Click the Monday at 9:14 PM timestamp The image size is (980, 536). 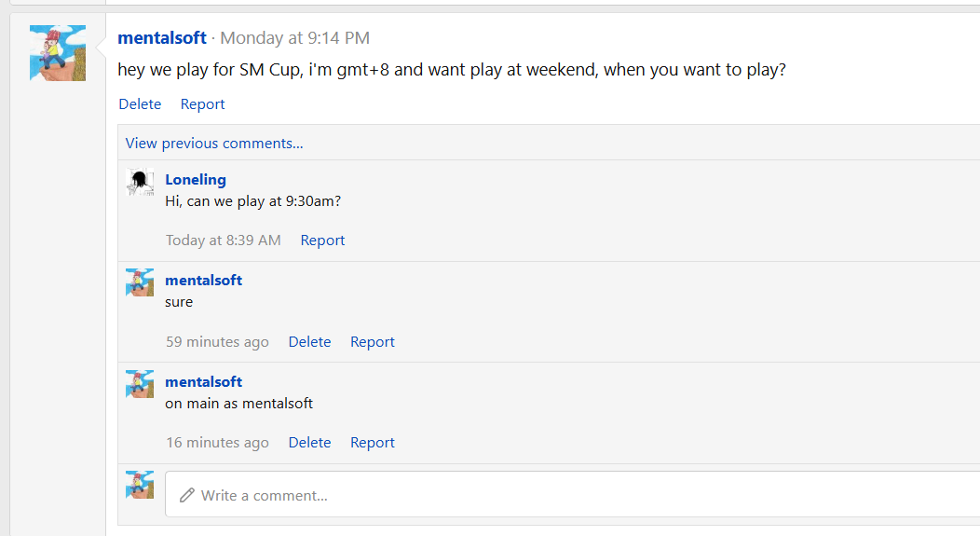click(295, 37)
